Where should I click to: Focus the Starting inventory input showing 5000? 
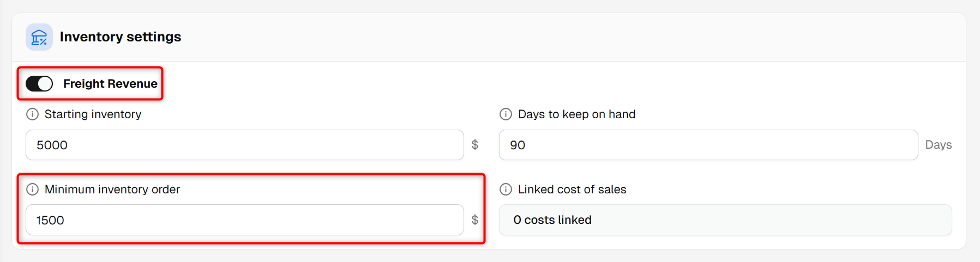245,145
